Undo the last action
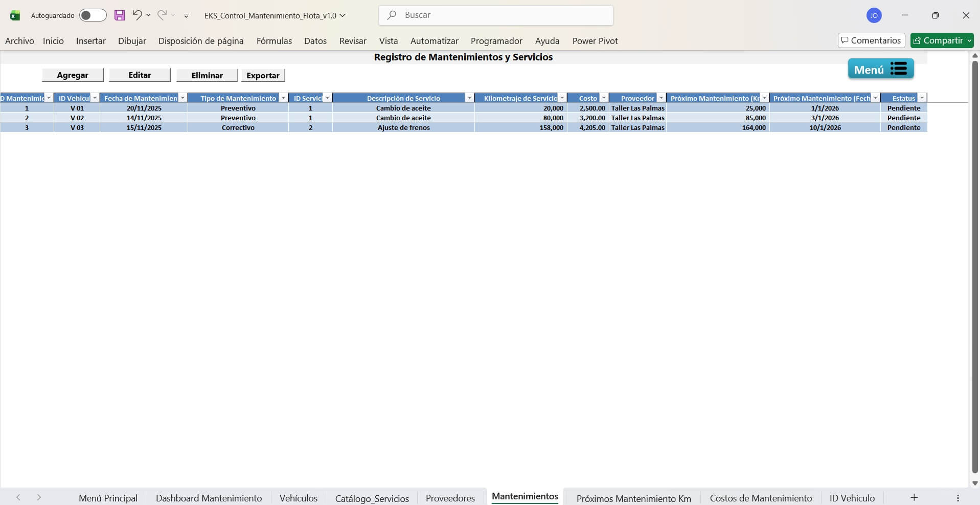 137,15
